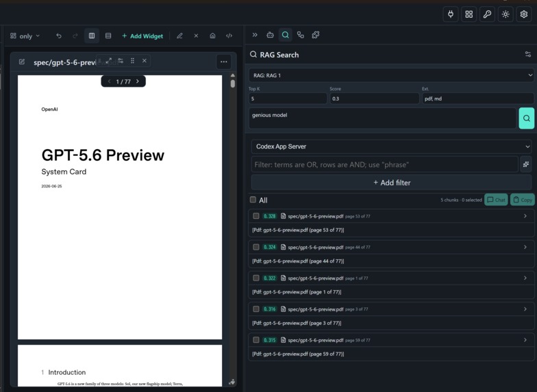The width and height of the screenshot is (537, 392).
Task: Open the workflow nodes panel icon
Action: tap(300, 35)
